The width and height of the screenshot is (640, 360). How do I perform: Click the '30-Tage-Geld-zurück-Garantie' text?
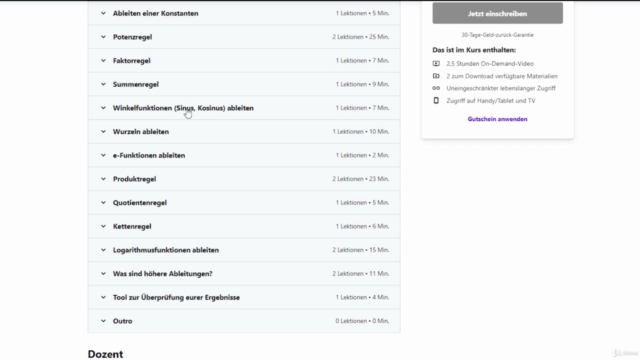(498, 35)
